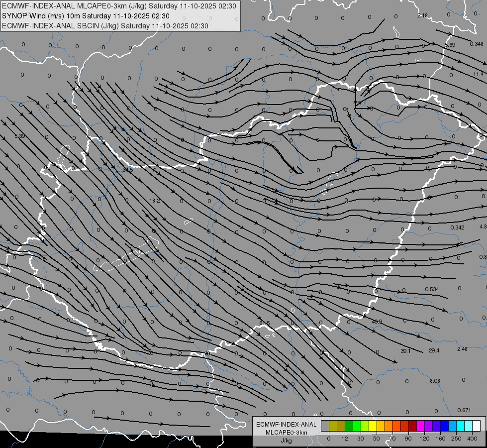487x448 pixels.
Task: Click the 8.08 value on the map
Action: click(x=435, y=381)
